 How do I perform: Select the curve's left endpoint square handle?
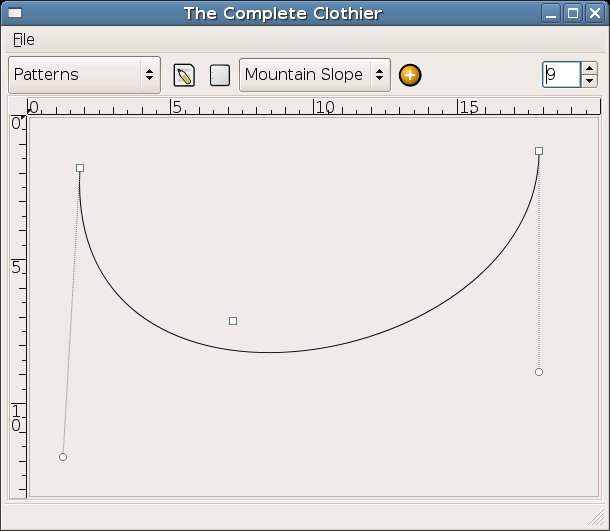pyautogui.click(x=80, y=168)
